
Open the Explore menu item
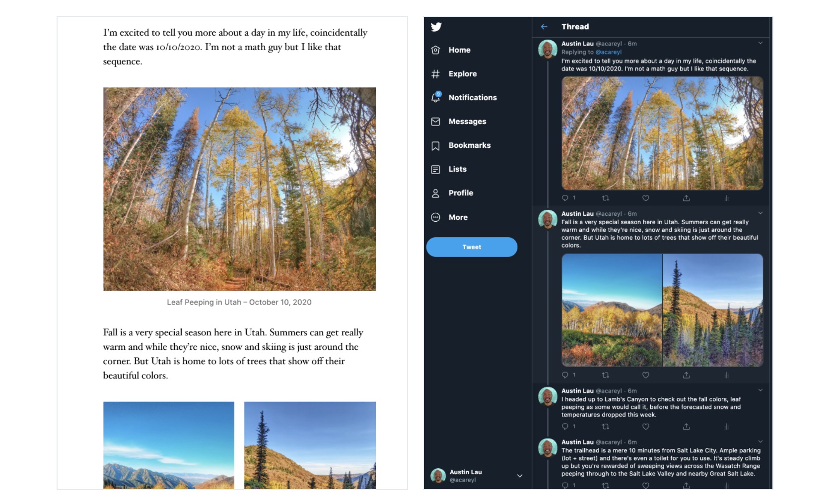pos(462,74)
